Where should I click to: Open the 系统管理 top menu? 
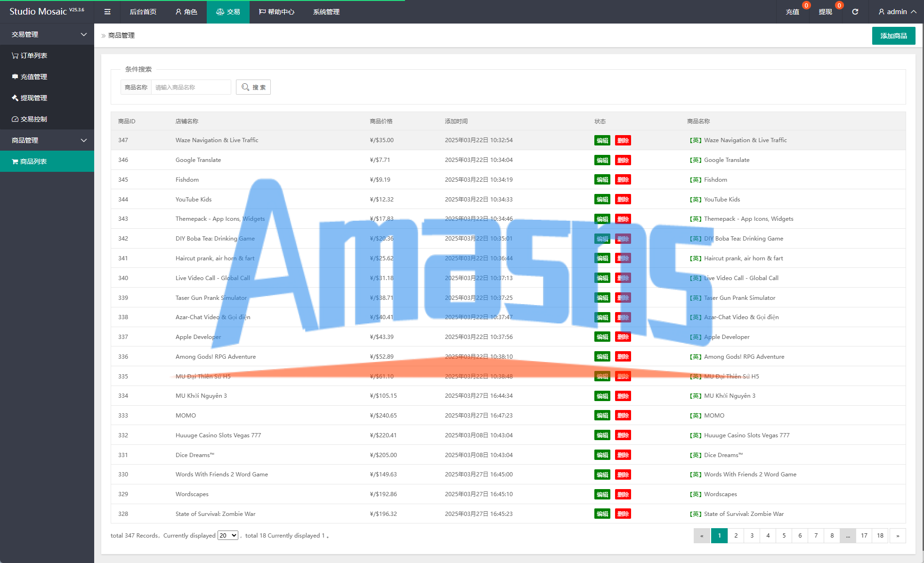[326, 12]
